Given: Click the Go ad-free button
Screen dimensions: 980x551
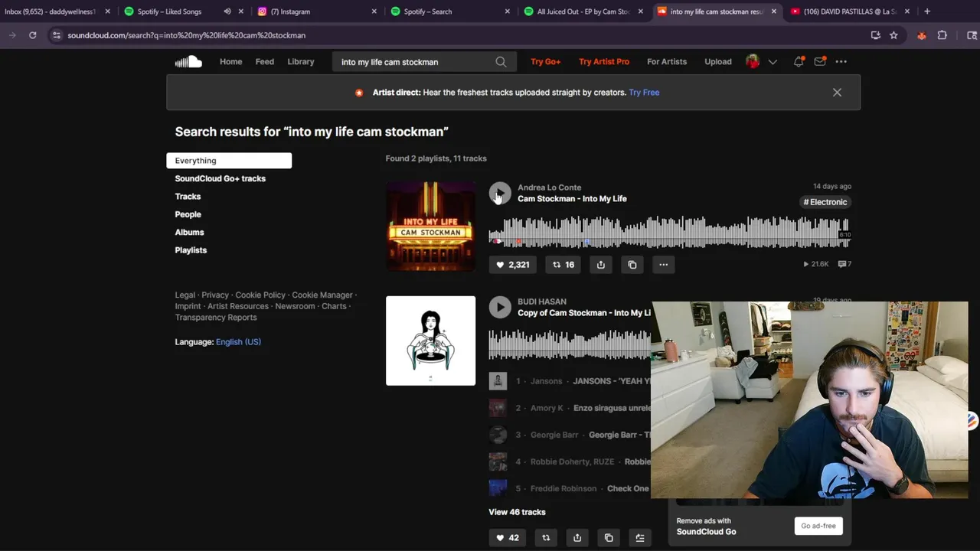Looking at the screenshot, I should 818,526.
